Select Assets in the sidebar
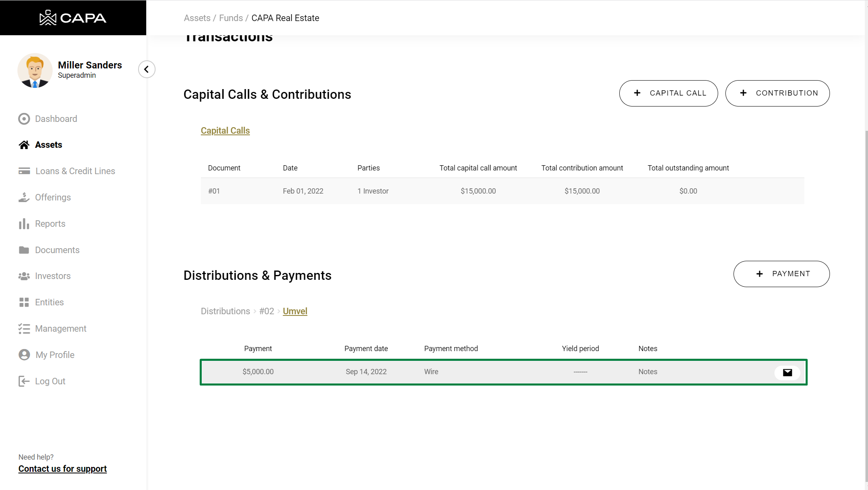Image resolution: width=868 pixels, height=490 pixels. click(48, 145)
